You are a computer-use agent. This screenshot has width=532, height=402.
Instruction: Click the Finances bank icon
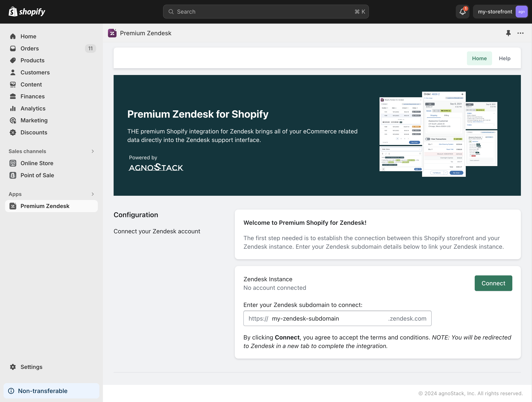(13, 96)
